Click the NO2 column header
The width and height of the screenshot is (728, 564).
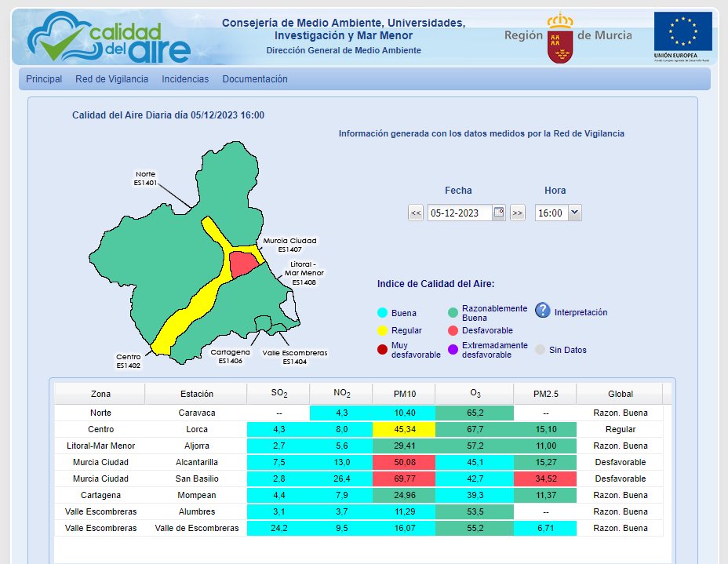[341, 394]
